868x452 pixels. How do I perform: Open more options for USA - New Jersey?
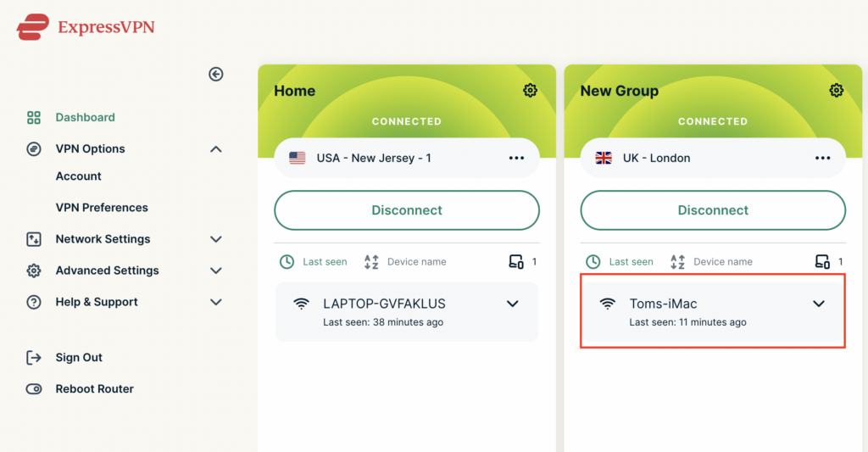point(516,158)
